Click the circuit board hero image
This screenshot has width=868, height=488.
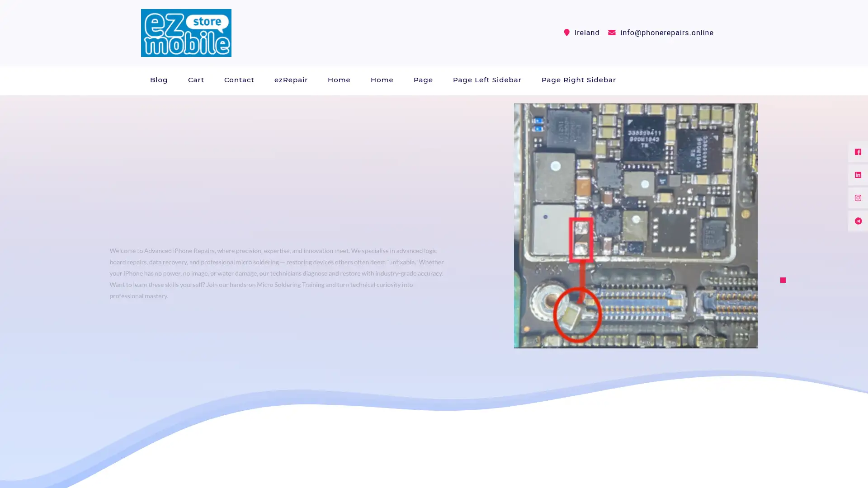(635, 226)
